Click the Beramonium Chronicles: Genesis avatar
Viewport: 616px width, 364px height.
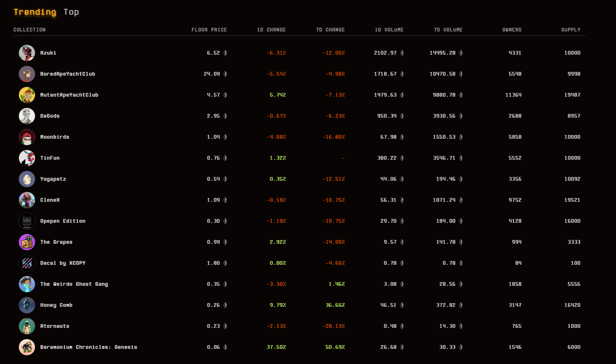(x=27, y=347)
